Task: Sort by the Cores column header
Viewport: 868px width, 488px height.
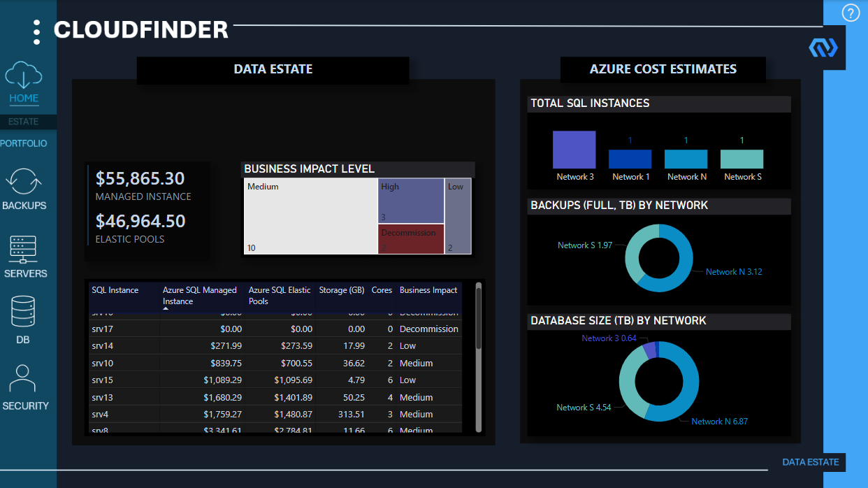Action: (382, 290)
